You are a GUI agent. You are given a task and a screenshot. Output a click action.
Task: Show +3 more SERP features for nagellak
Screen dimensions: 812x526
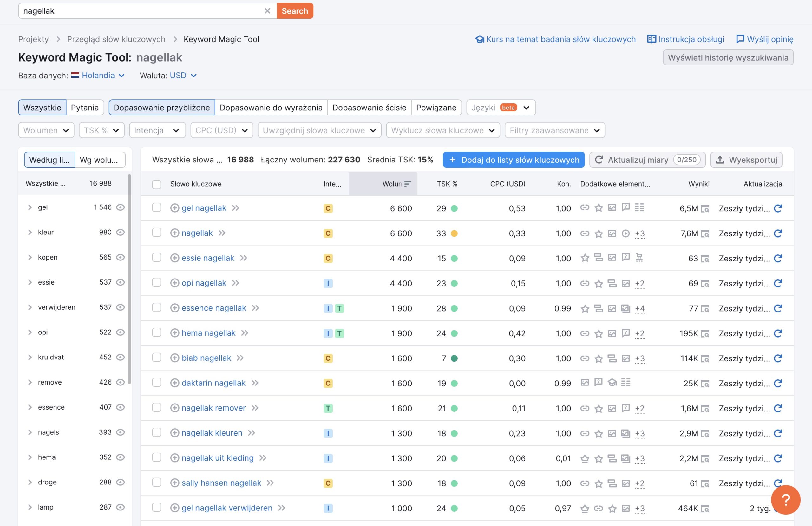pos(640,233)
